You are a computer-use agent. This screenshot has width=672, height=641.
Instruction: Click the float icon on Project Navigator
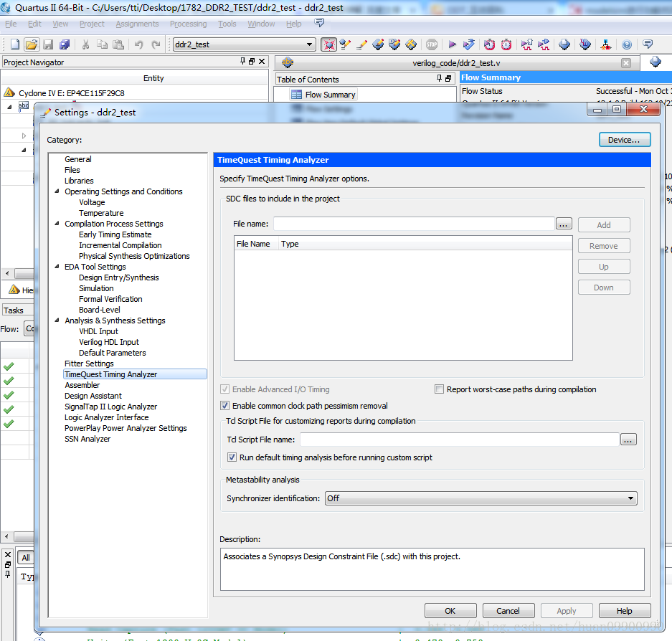point(252,61)
